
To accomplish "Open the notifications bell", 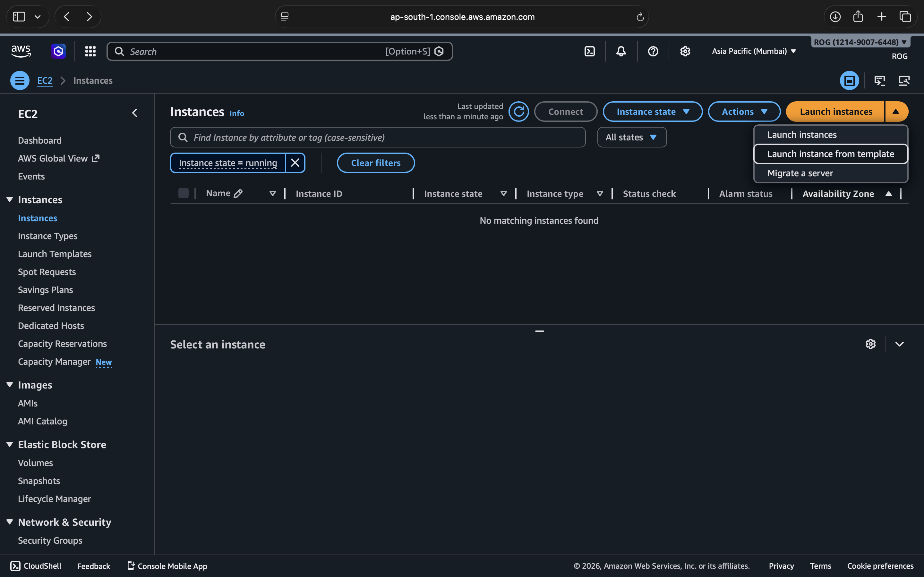I will [621, 51].
